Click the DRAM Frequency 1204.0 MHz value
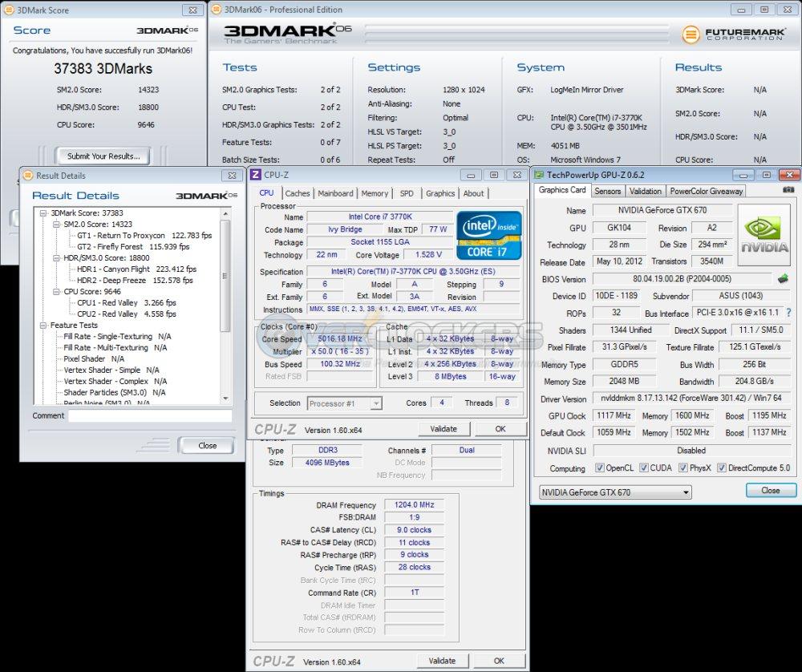 tap(414, 504)
